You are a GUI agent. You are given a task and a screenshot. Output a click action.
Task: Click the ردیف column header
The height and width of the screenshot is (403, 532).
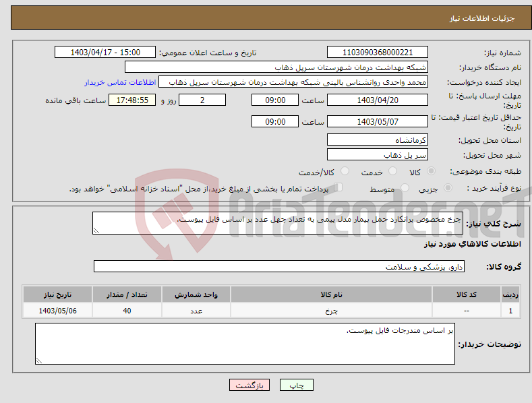(510, 294)
